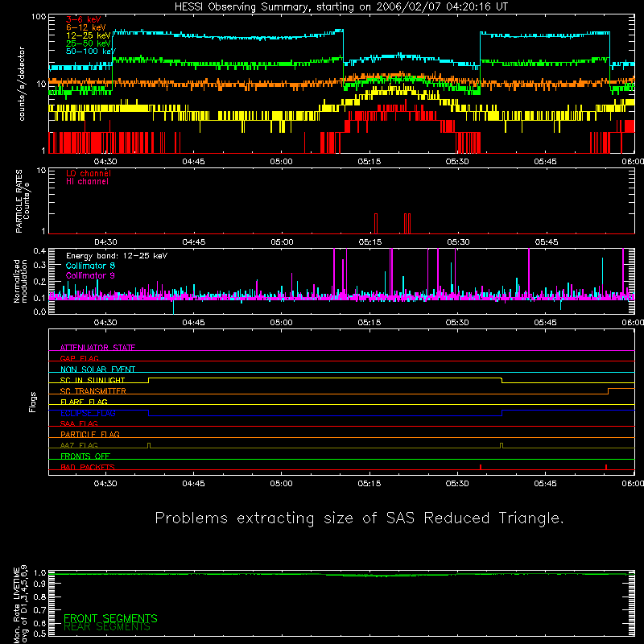
Task: Select the Collimator 9 legend entry
Action: [x=90, y=275]
